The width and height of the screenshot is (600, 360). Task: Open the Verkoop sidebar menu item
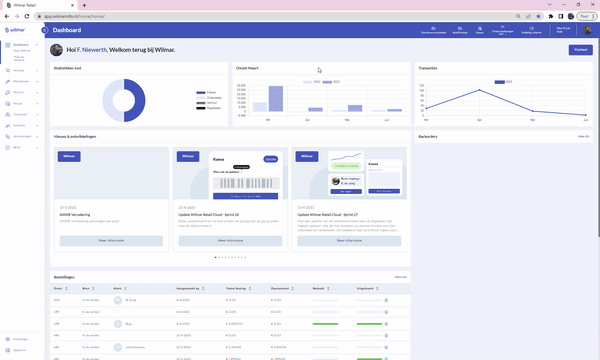[x=22, y=70]
